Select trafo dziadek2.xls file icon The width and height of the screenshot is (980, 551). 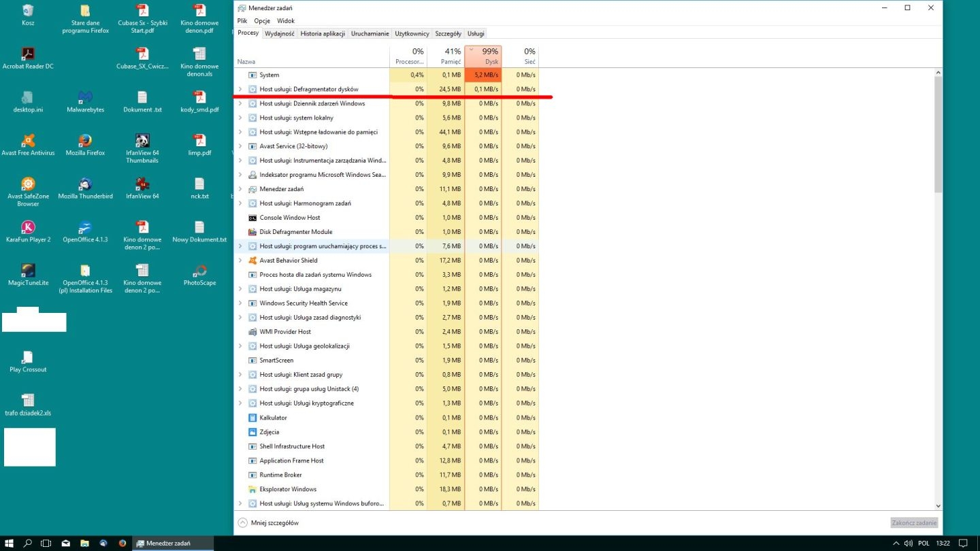click(28, 405)
